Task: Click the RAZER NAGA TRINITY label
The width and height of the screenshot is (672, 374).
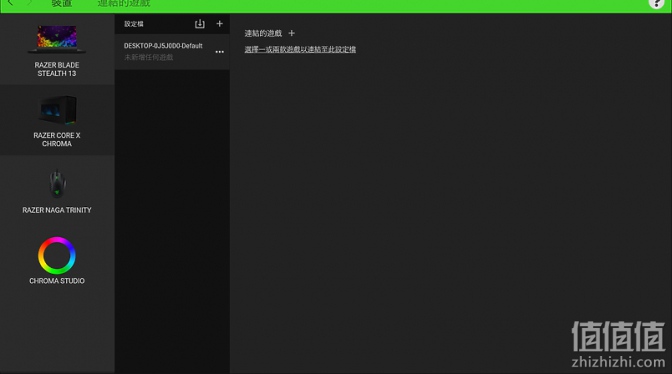Action: [x=57, y=210]
